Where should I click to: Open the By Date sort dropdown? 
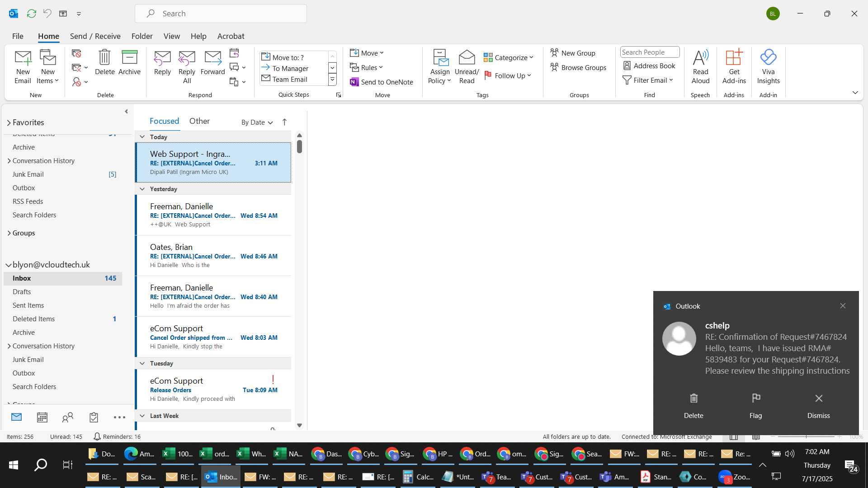coord(257,122)
